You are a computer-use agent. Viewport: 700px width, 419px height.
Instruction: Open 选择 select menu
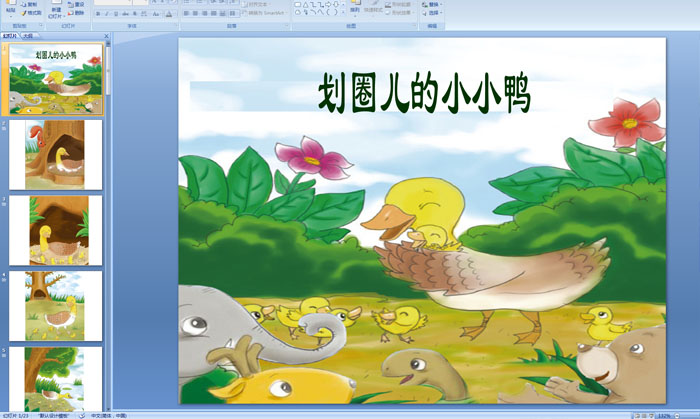432,13
